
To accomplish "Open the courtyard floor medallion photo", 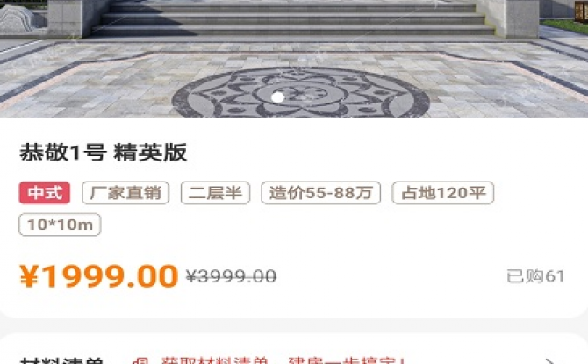I will click(x=300, y=93).
